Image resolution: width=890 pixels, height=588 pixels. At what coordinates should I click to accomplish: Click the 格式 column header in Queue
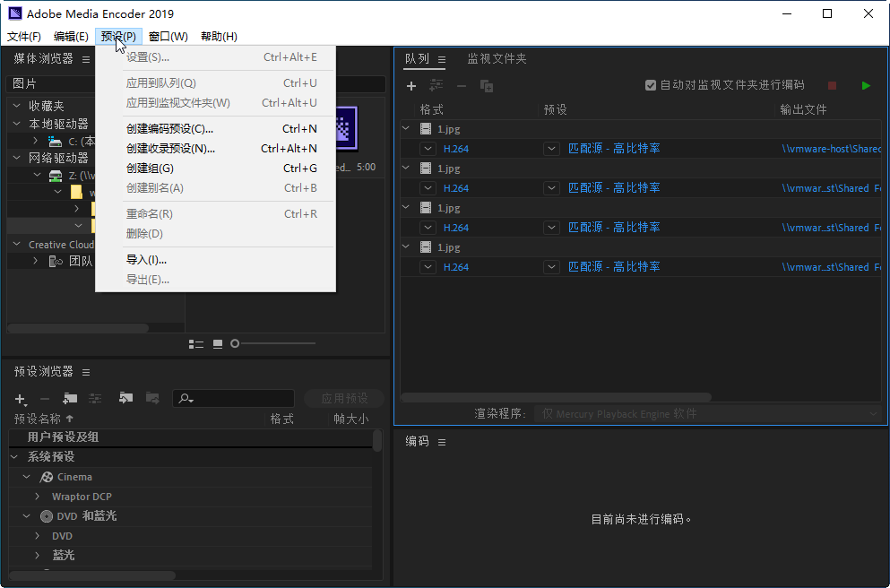pyautogui.click(x=431, y=109)
